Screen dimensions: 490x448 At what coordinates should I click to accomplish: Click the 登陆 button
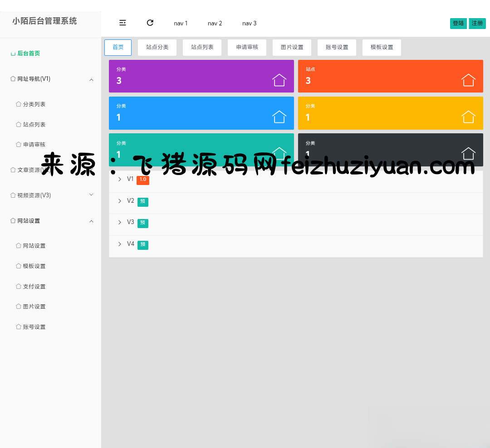click(458, 23)
